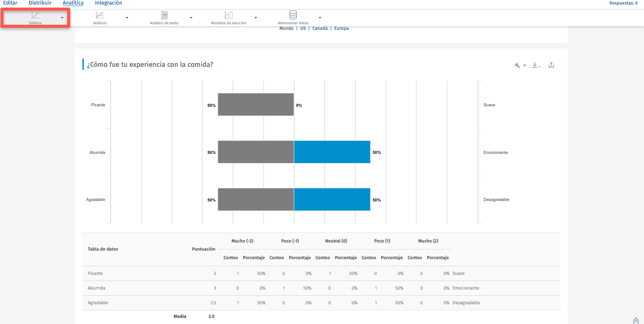Click the download icon for the chart
Screen dimensions: 644x324
535,65
